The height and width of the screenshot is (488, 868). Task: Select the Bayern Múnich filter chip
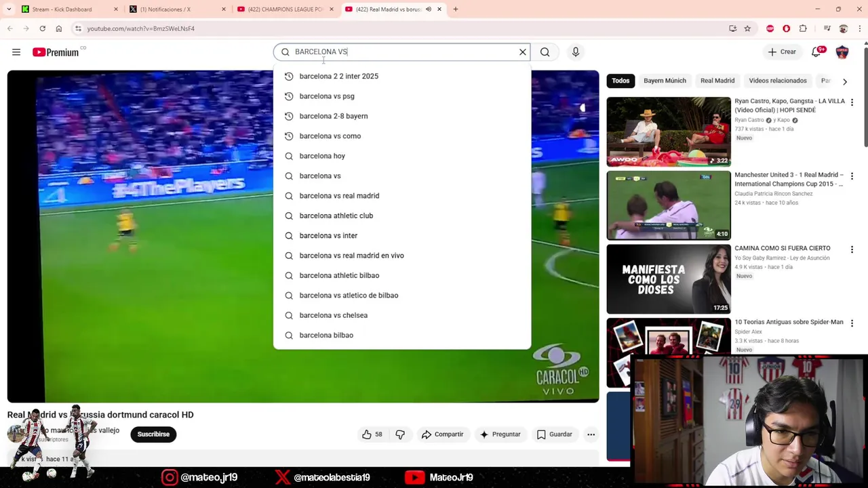pyautogui.click(x=665, y=81)
